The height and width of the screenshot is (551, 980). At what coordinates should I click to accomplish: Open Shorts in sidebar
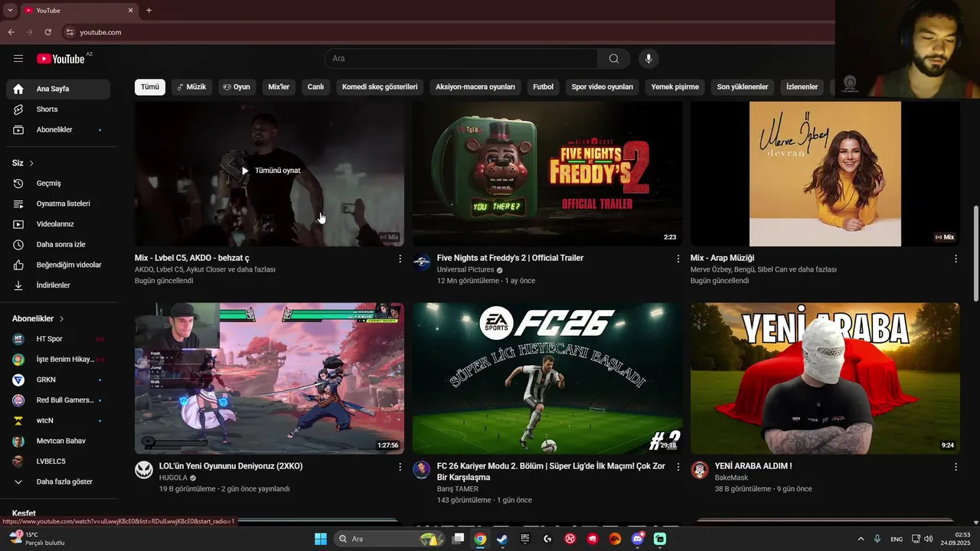(58, 109)
